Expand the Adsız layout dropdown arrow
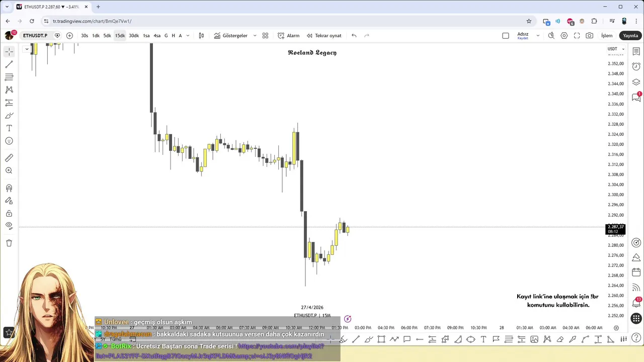The image size is (644, 362). 538,36
